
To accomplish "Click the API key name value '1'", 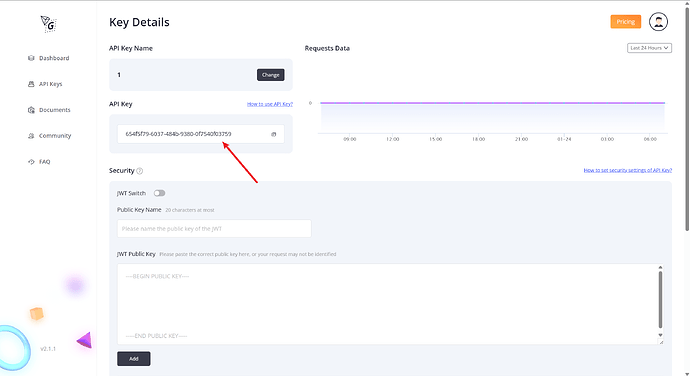I will [119, 75].
